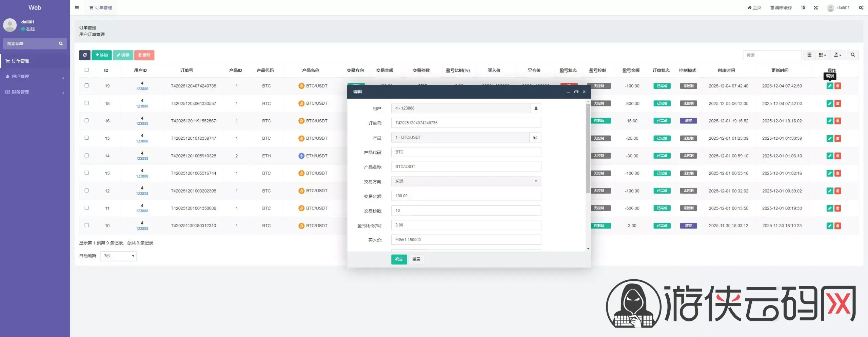Click into the 交易金额 field showing 100.00
Screen dimensions: 868x337
pos(466,196)
